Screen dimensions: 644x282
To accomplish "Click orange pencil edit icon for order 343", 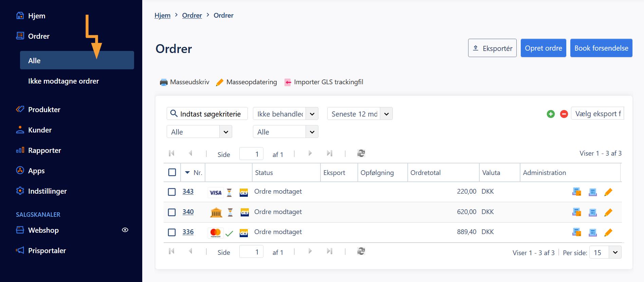I will tap(608, 192).
